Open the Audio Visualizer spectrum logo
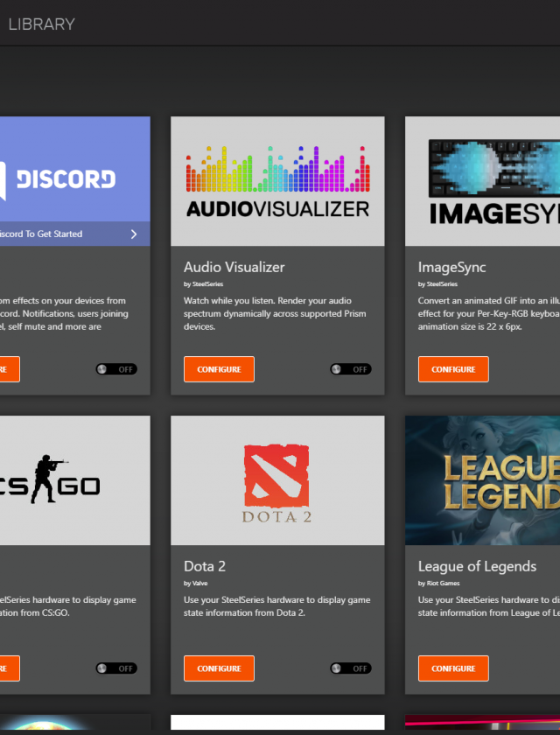This screenshot has width=560, height=735. (277, 181)
